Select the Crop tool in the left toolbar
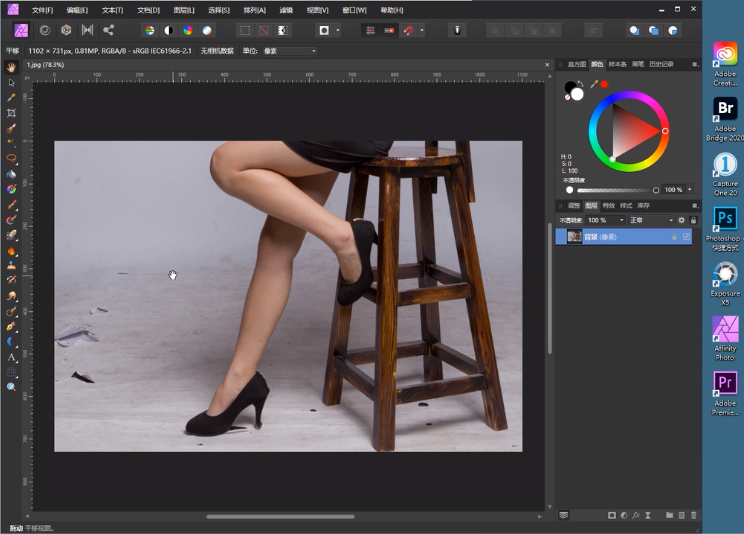The width and height of the screenshot is (744, 534). 11,113
